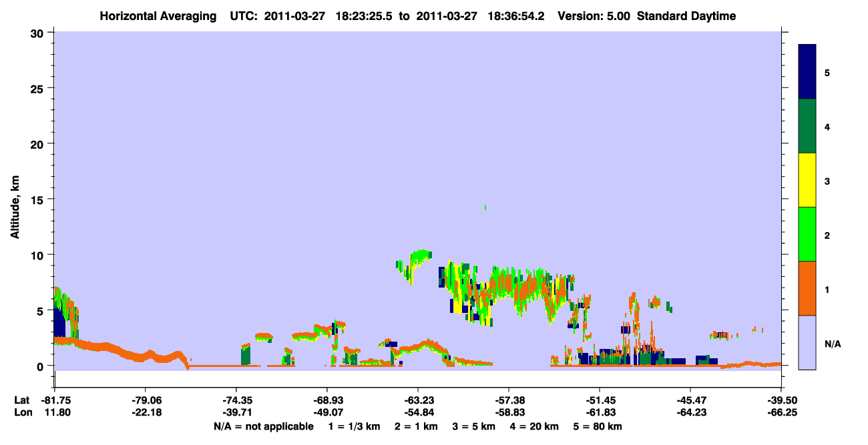Image resolution: width=868 pixels, height=445 pixels.
Task: Click latitude value -45.47
Action: click(690, 400)
